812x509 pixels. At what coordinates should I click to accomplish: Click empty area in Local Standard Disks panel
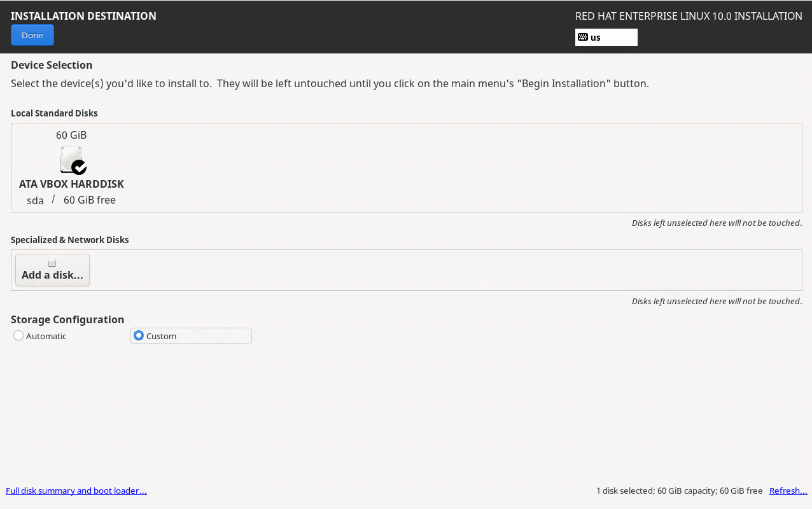tap(445, 167)
